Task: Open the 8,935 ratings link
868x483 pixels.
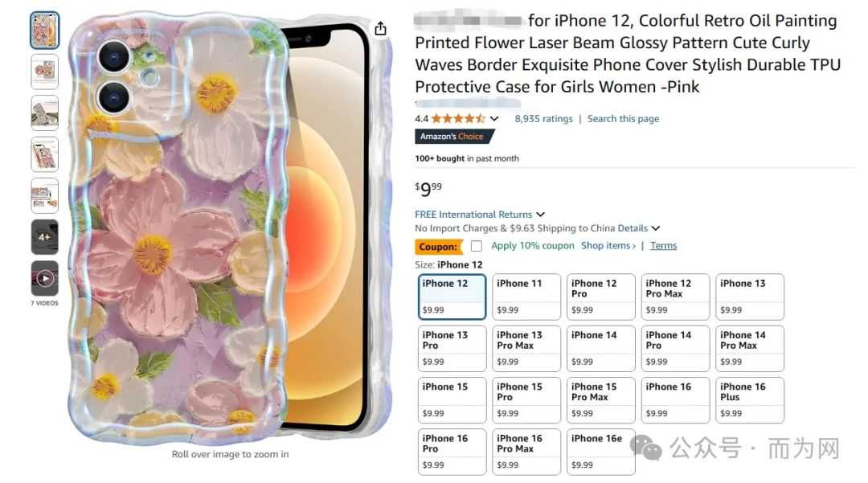Action: tap(543, 118)
